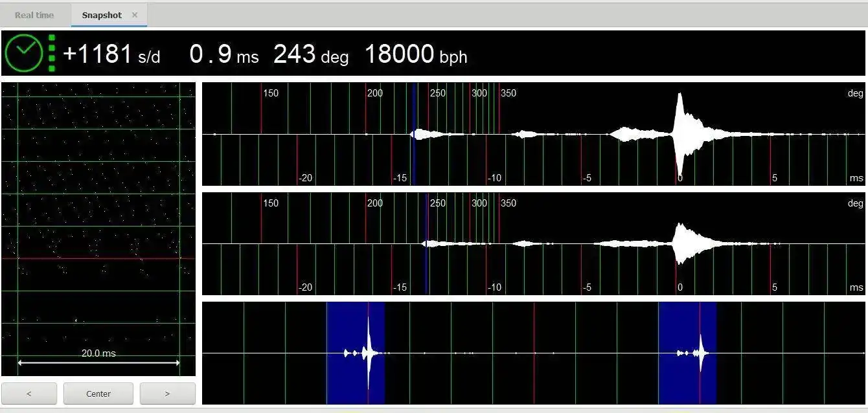Click the 243 deg amplitude readout

(x=311, y=54)
